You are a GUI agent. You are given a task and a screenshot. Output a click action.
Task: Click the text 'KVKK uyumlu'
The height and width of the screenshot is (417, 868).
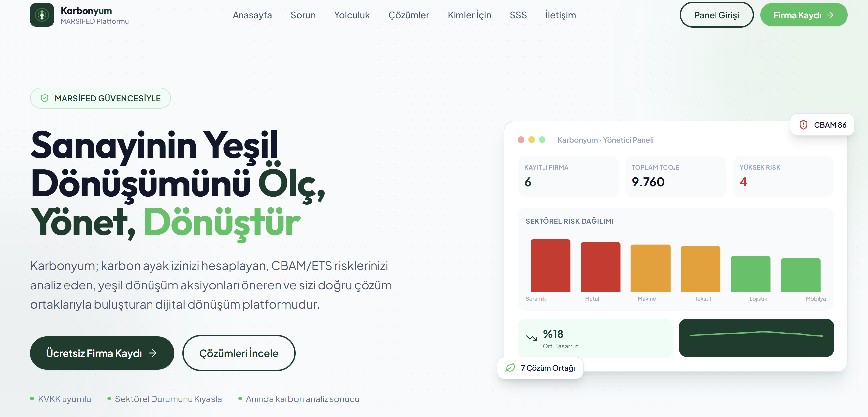pyautogui.click(x=65, y=399)
